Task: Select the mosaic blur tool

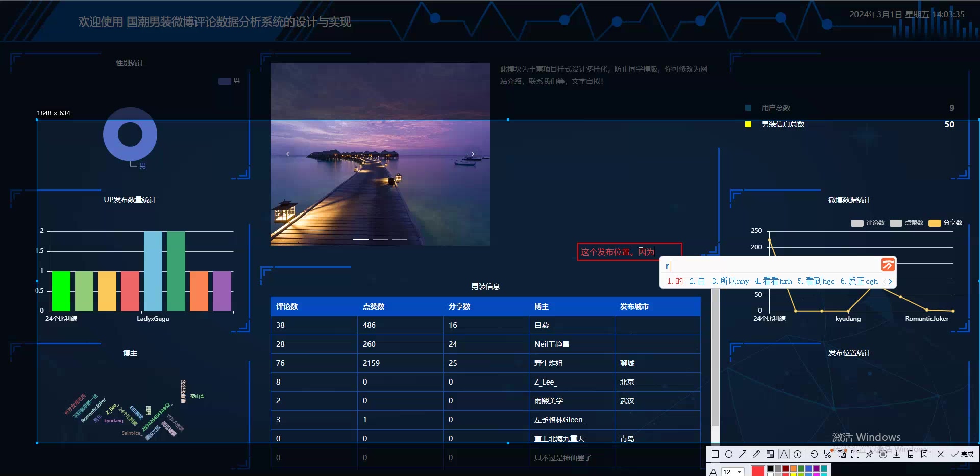Action: point(770,454)
